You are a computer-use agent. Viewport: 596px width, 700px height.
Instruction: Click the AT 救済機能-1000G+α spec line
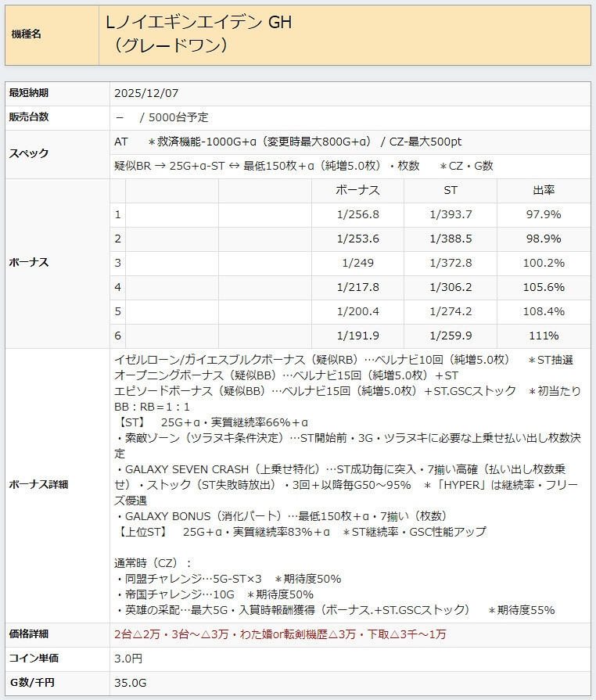(x=288, y=142)
